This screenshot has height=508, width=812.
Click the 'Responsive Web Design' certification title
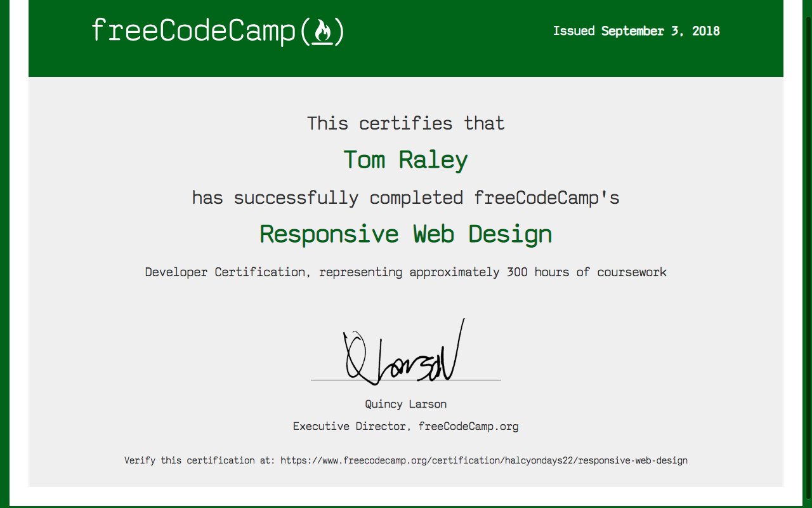[x=406, y=234]
